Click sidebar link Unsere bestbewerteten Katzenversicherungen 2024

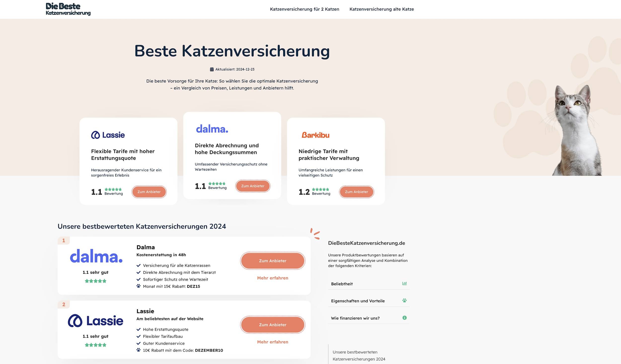pos(359,356)
